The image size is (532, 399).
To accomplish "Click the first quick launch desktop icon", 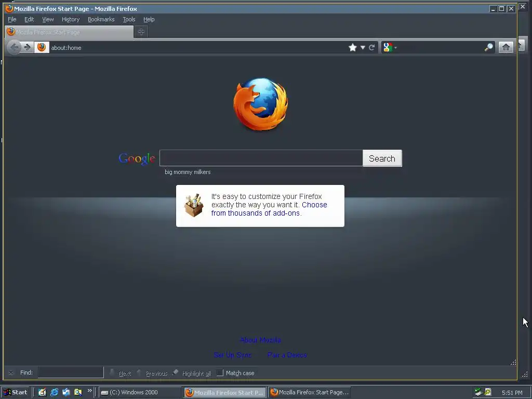I will coord(42,392).
